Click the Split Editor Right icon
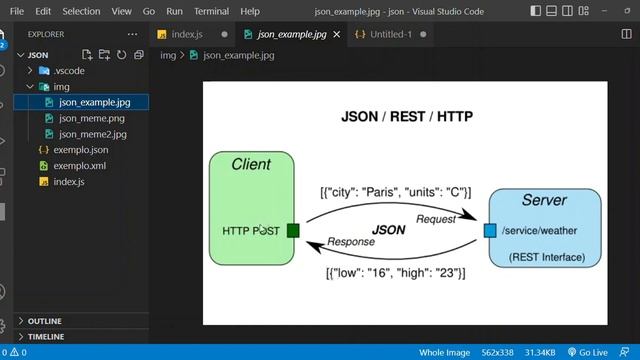 click(x=626, y=34)
